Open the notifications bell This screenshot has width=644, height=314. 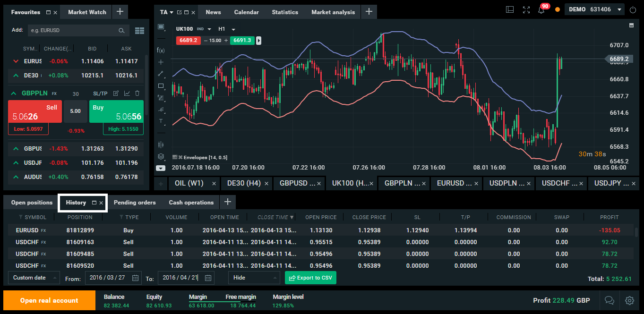tap(541, 10)
